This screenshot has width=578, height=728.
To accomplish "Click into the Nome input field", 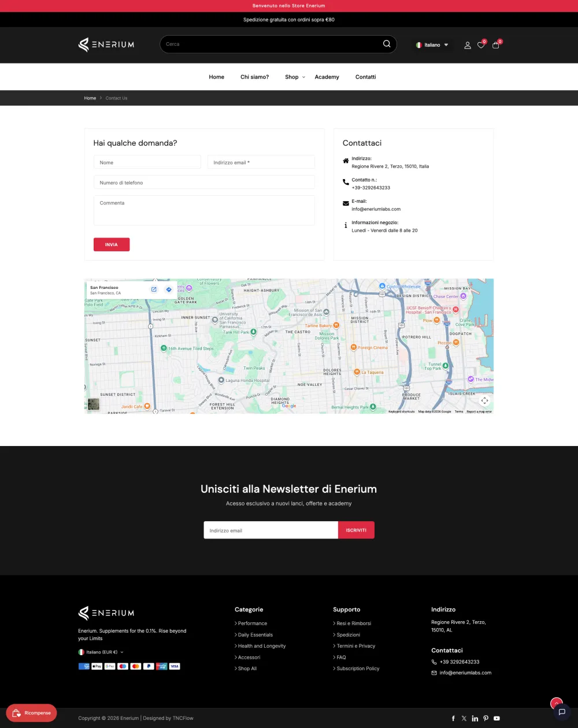I will 147,162.
